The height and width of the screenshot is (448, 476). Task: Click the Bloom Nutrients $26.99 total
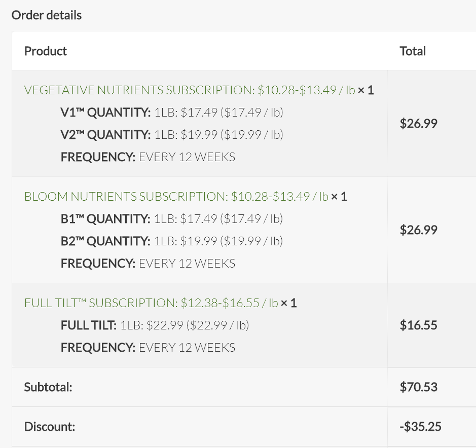pyautogui.click(x=418, y=230)
